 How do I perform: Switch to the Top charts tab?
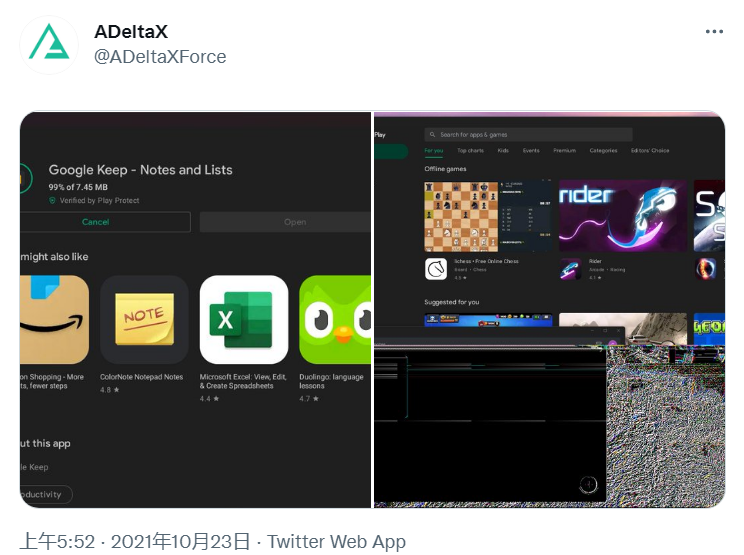coord(470,150)
